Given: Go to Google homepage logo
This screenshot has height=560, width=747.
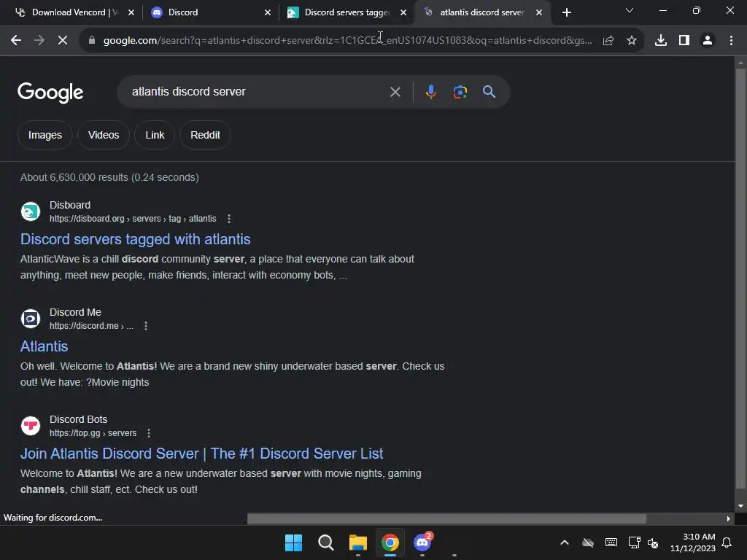Looking at the screenshot, I should [x=50, y=93].
